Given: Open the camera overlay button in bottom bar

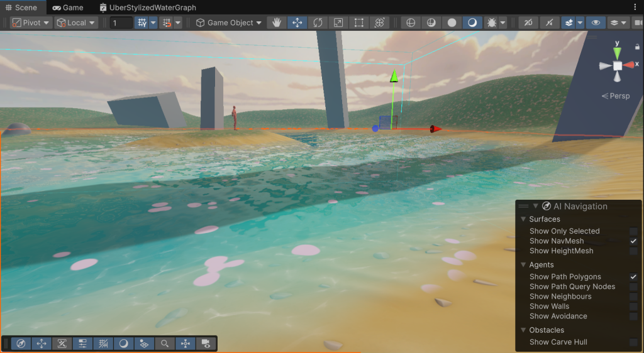Looking at the screenshot, I should click(x=205, y=344).
